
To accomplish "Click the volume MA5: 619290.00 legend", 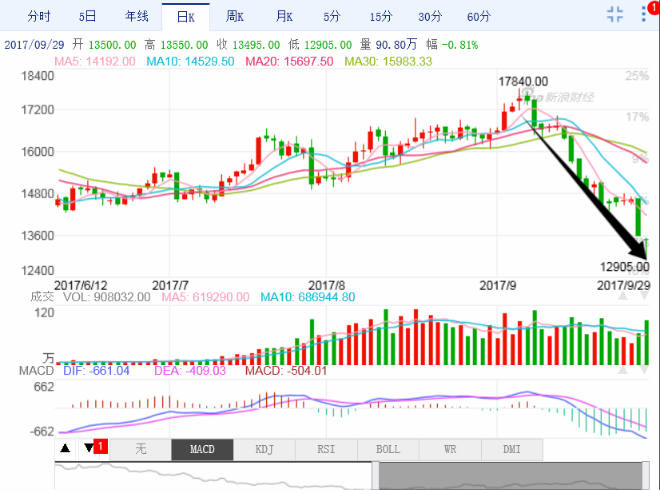I will [x=205, y=297].
